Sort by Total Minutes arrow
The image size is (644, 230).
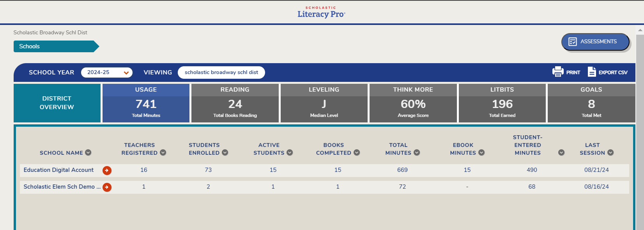(417, 152)
